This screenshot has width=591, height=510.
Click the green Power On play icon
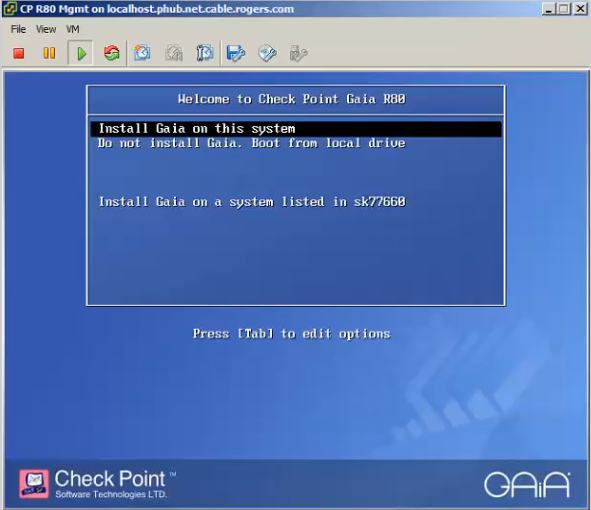[80, 53]
